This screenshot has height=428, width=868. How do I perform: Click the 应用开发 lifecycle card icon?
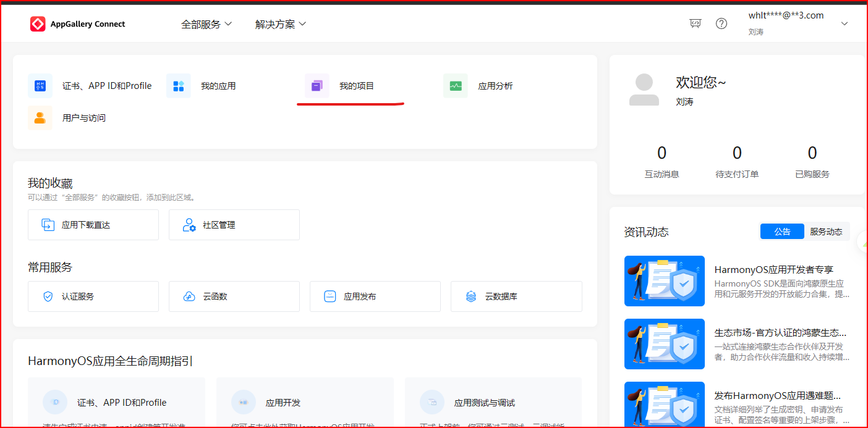tap(244, 402)
